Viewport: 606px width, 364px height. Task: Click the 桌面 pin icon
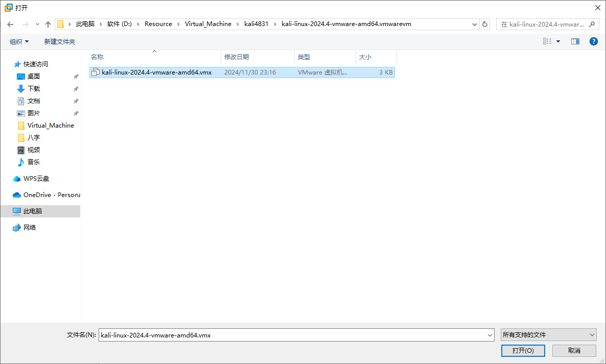point(76,77)
